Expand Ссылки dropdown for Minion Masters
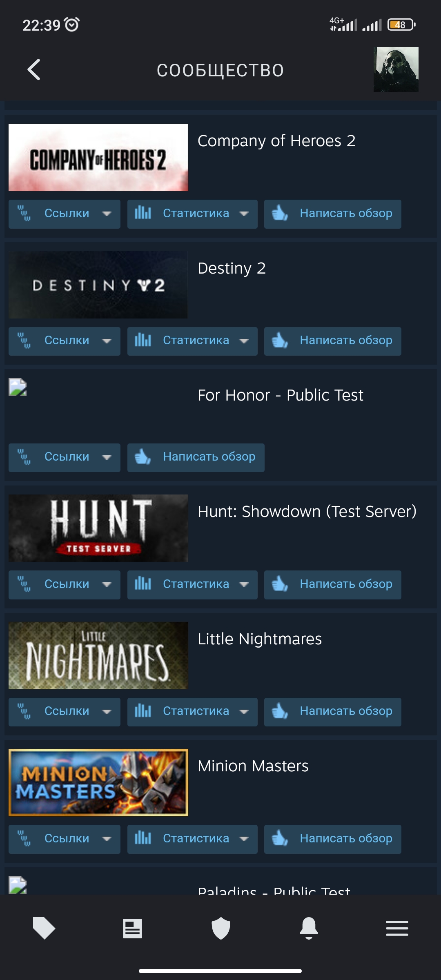 [x=65, y=839]
